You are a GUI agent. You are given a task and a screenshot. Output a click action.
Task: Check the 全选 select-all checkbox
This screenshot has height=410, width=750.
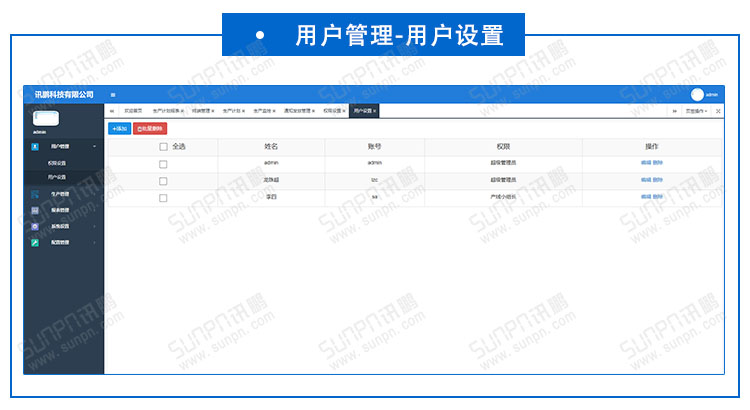click(x=164, y=146)
